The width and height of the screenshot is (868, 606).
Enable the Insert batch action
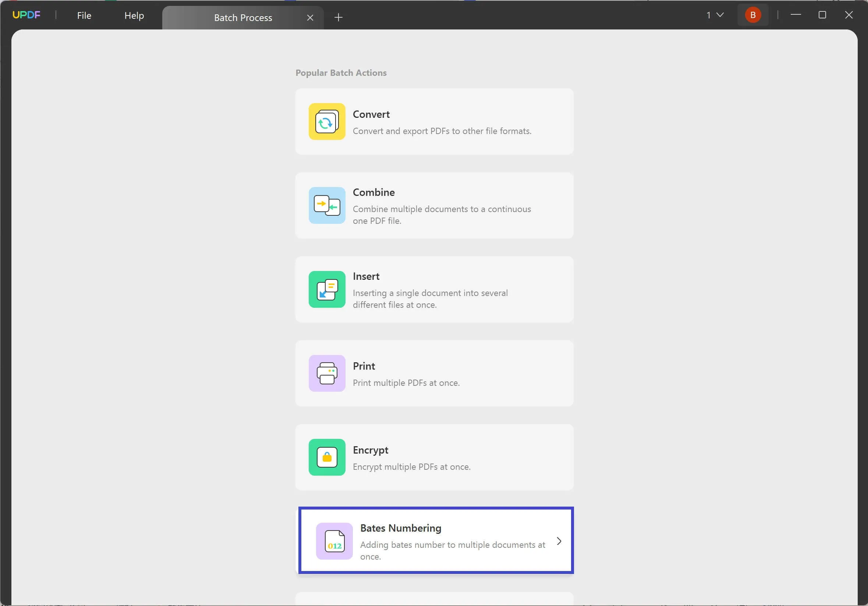(x=435, y=289)
